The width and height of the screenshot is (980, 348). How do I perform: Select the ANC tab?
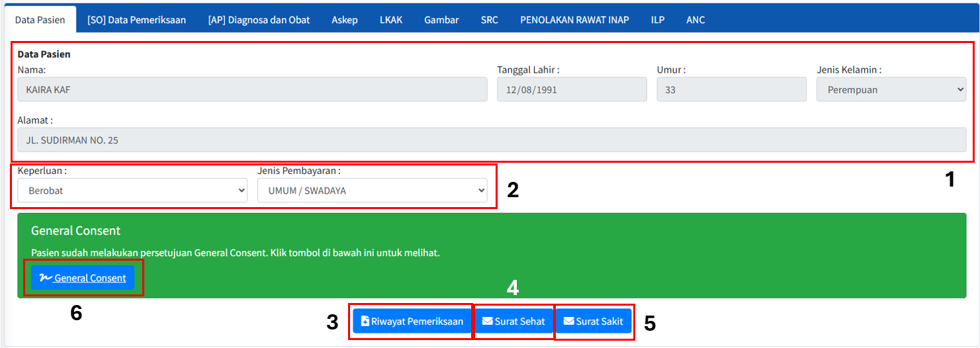[x=695, y=20]
